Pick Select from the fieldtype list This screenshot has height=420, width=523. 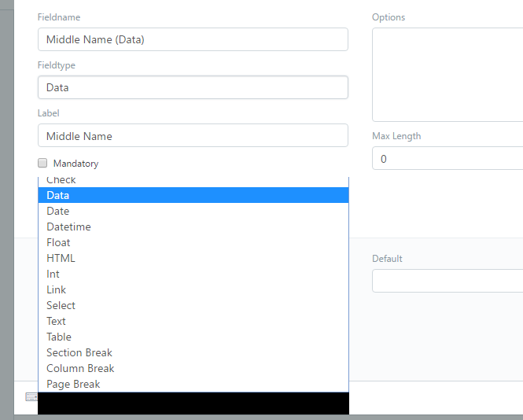[x=193, y=305]
